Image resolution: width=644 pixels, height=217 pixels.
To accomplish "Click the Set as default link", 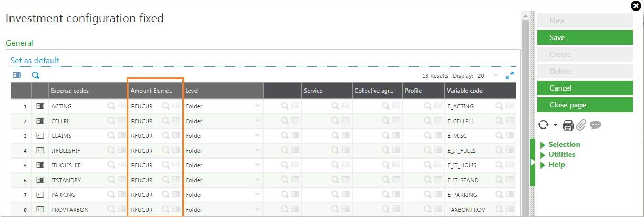I will coord(35,60).
